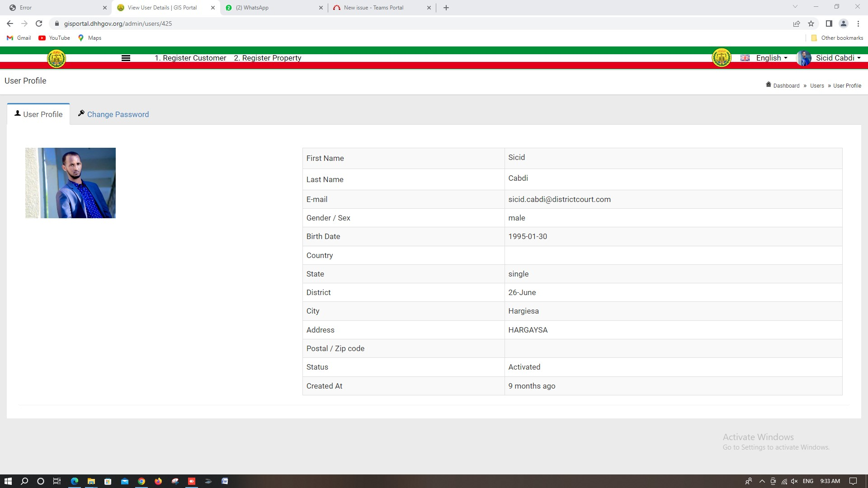This screenshot has height=488, width=868.
Task: Close the Error browser tab
Action: click(x=104, y=8)
